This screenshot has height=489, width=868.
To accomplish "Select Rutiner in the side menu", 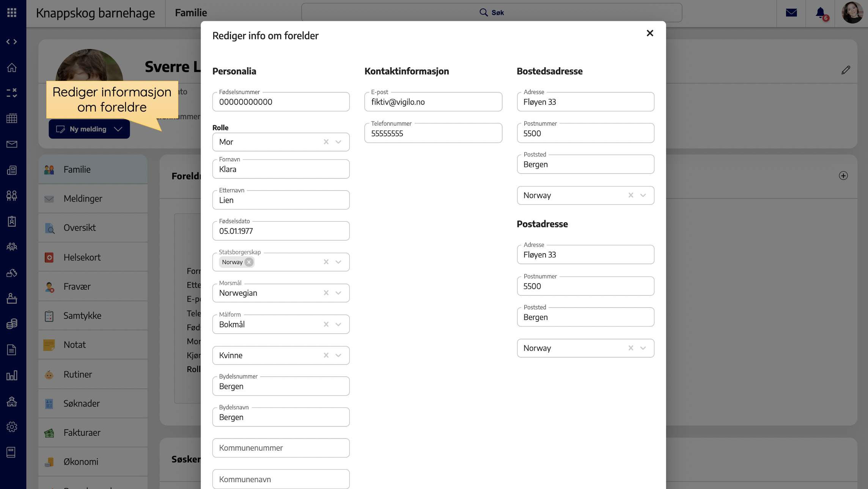I will tap(93, 374).
